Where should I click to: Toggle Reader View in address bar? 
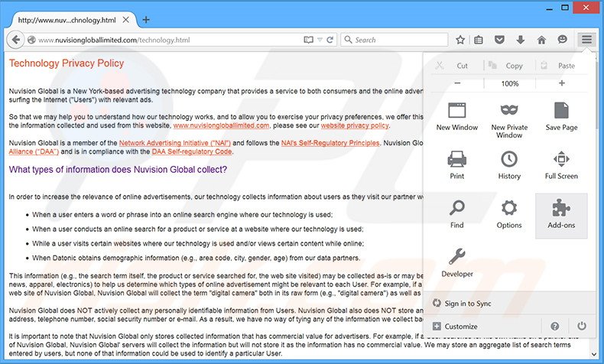(308, 40)
